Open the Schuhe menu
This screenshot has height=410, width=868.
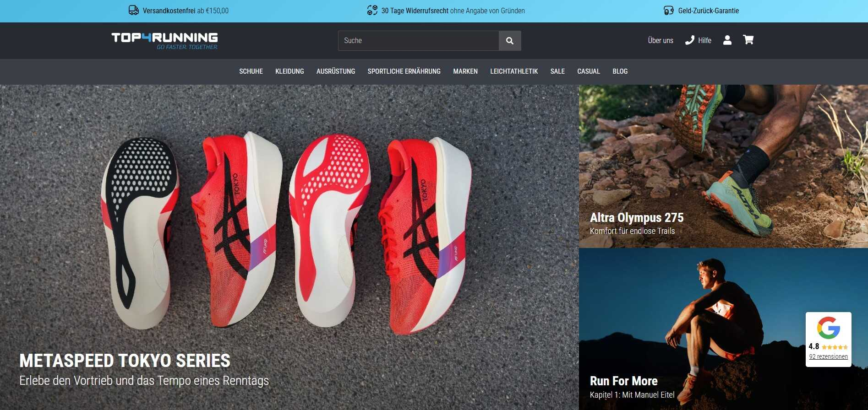point(251,71)
